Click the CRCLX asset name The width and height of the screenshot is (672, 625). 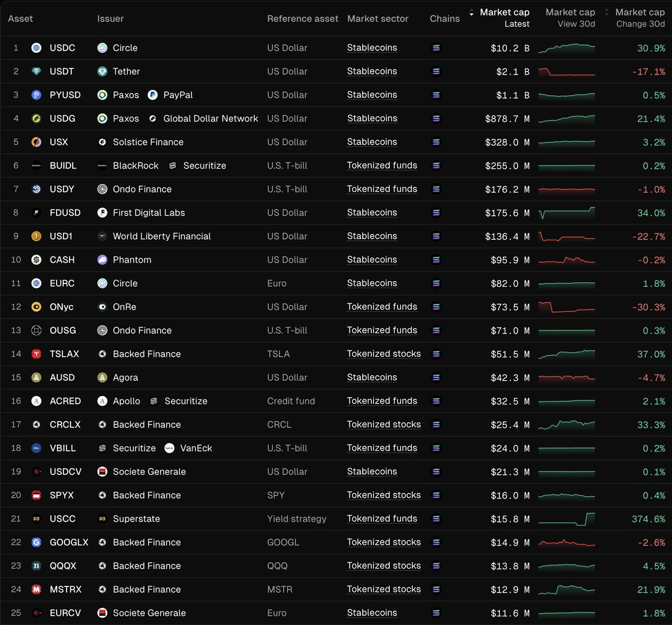[x=65, y=425]
